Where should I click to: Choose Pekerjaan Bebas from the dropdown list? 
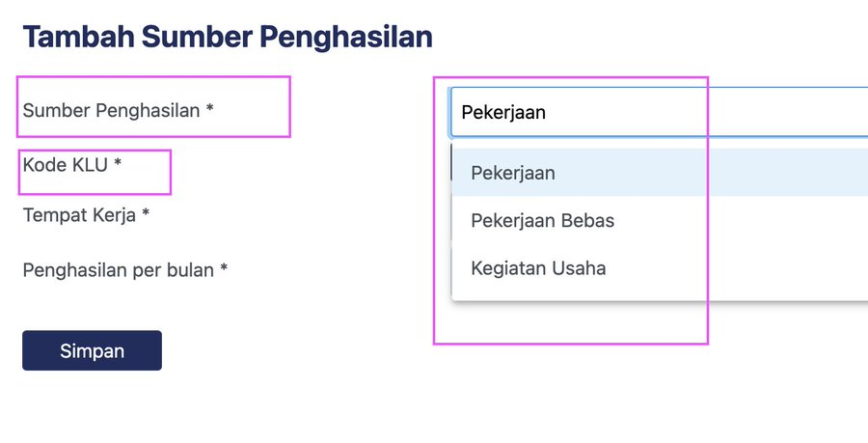point(542,221)
